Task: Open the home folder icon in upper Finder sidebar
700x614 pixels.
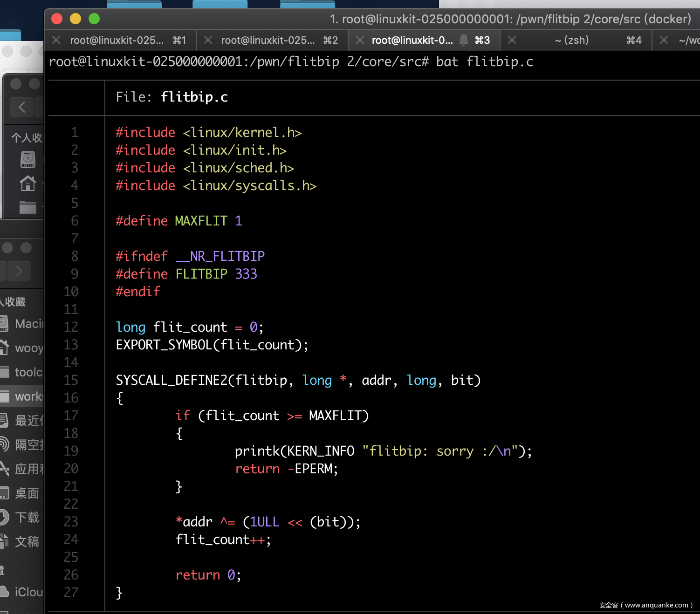Action: coord(27,184)
